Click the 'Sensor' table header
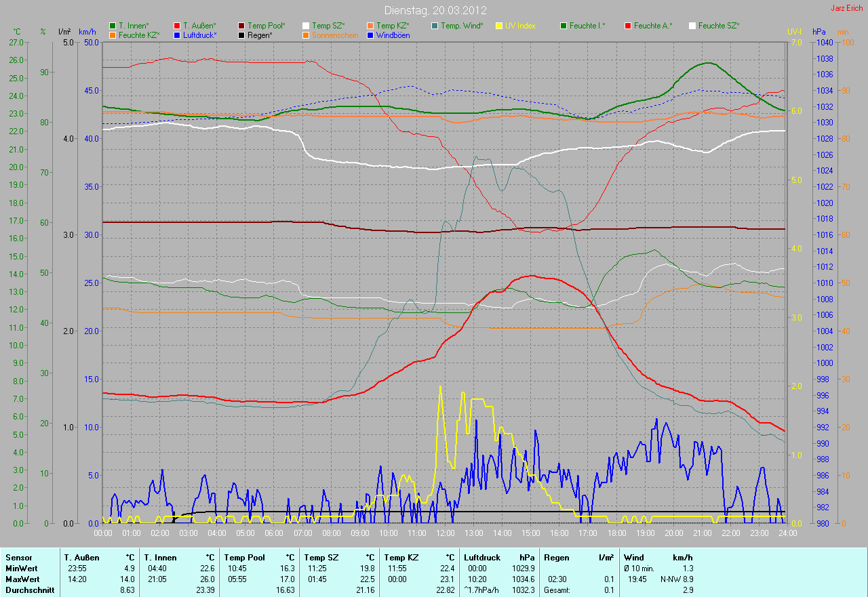Viewport: 868px width, 597px height. point(18,558)
